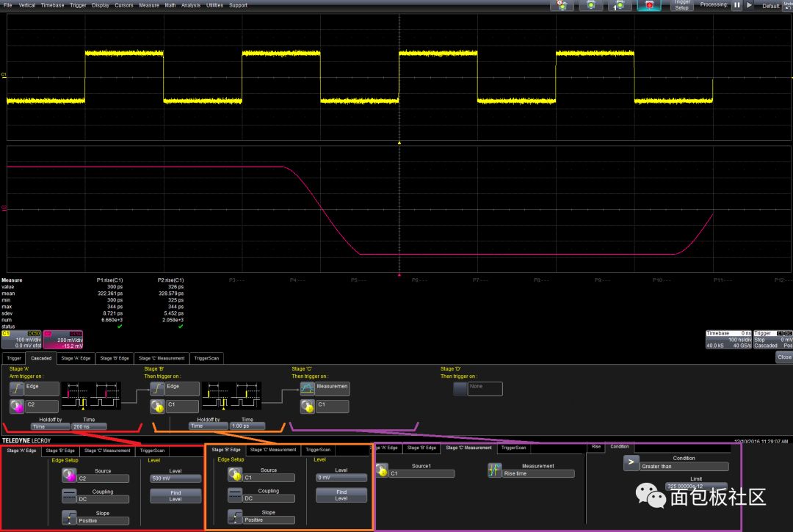Open the Stage B Holdoff by Time dropdown

(x=207, y=426)
